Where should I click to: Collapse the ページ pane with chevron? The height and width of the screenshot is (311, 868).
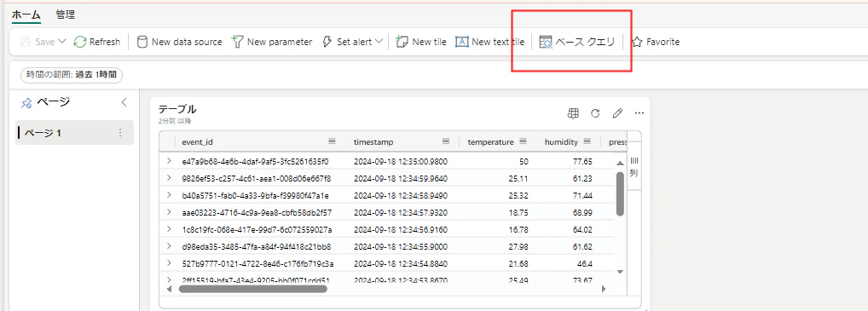[x=124, y=102]
